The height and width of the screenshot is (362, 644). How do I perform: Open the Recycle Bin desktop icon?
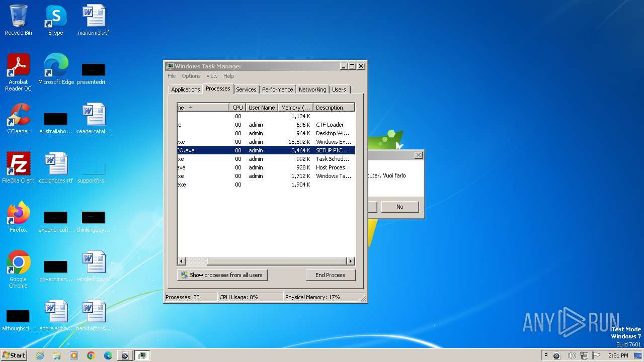(x=18, y=20)
